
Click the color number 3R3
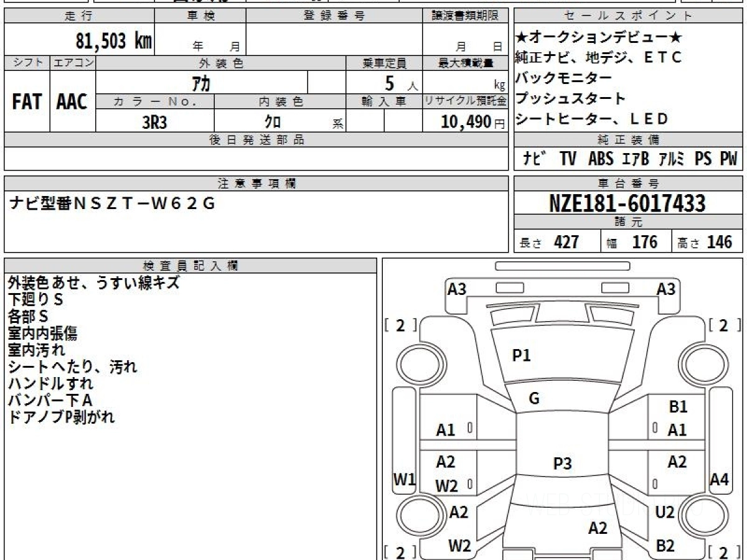pos(154,122)
